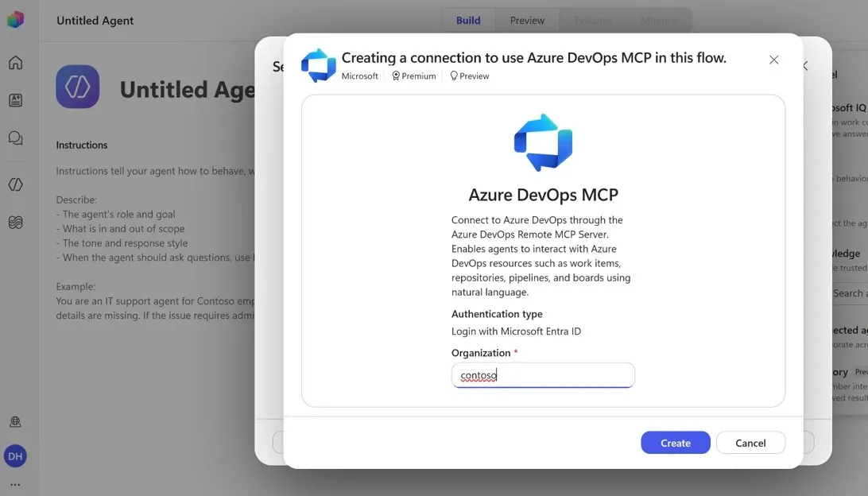The width and height of the screenshot is (868, 496).
Task: Click the Create button
Action: point(676,443)
